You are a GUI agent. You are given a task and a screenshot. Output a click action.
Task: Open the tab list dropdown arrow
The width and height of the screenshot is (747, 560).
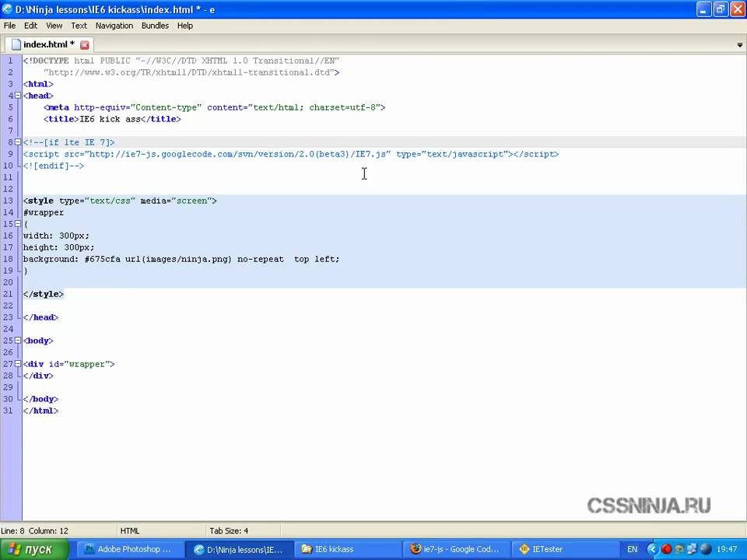[739, 45]
